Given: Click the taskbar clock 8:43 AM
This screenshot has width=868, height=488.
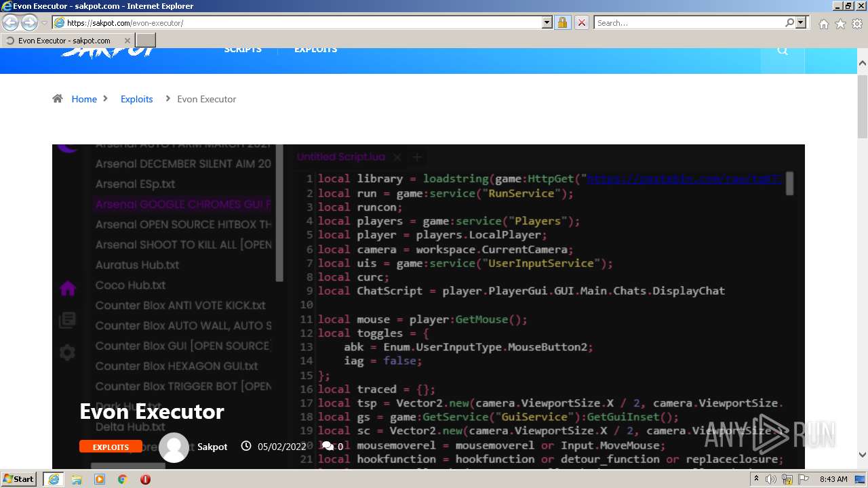Looking at the screenshot, I should [x=833, y=479].
